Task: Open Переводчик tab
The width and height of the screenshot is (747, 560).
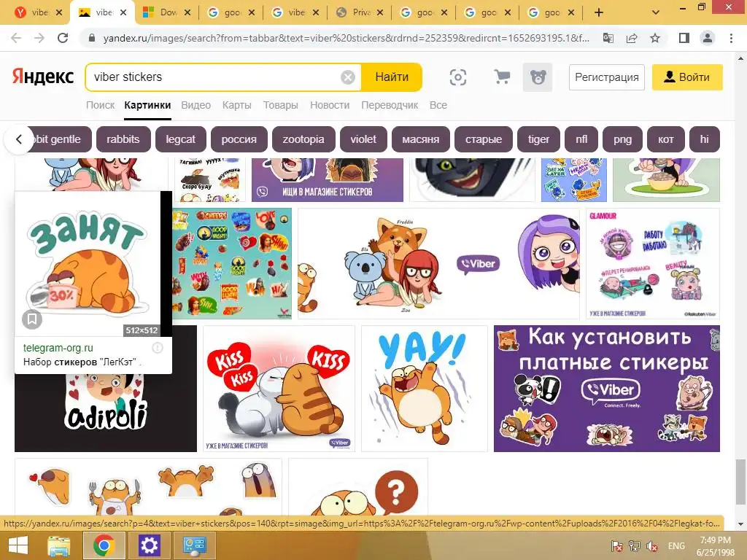Action: click(x=390, y=105)
